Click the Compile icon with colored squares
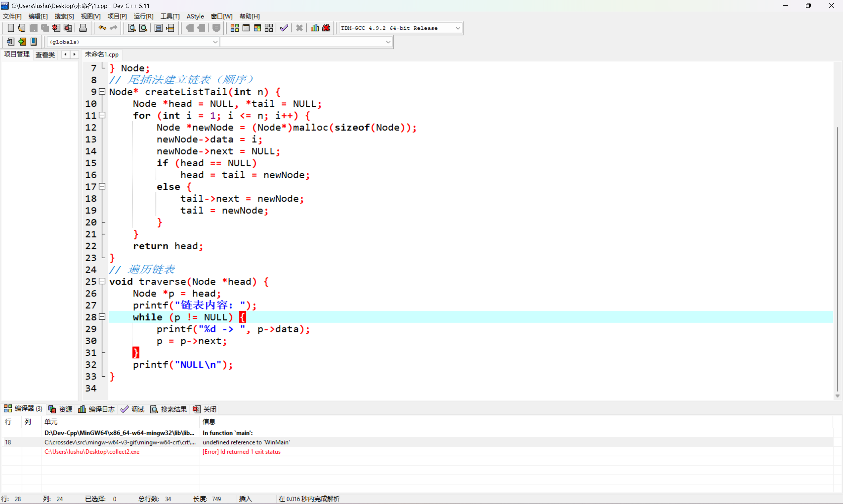The height and width of the screenshot is (504, 843). coord(234,28)
